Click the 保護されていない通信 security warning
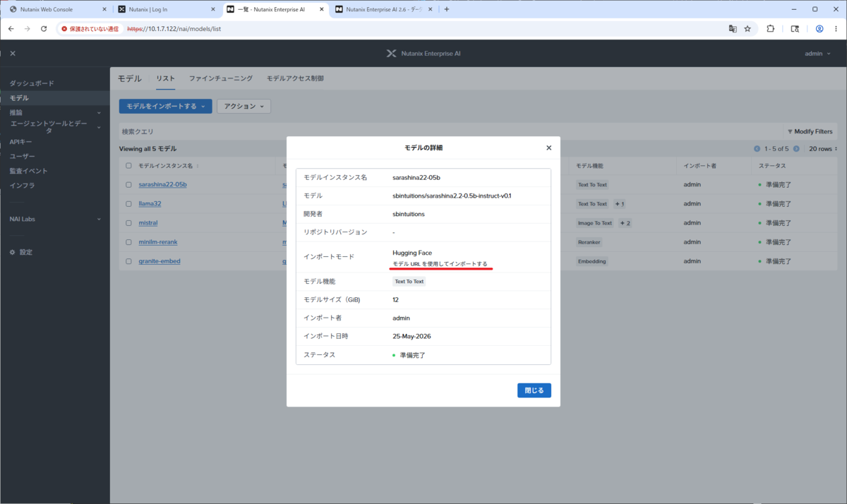Image resolution: width=847 pixels, height=504 pixels. 89,29
